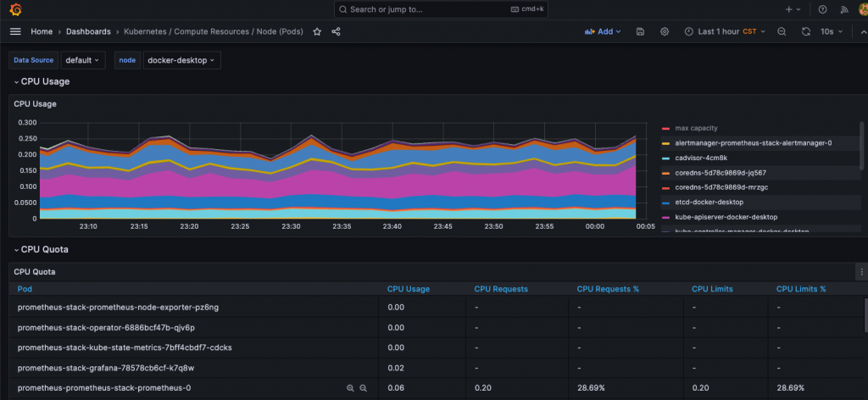Click the Search or jump to field
The image size is (868, 400).
point(441,9)
